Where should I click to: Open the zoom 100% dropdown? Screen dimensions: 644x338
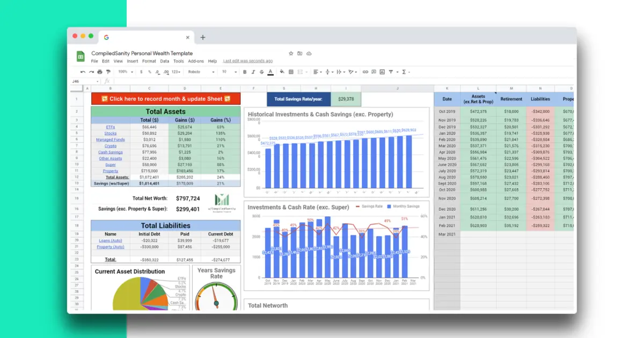click(125, 72)
